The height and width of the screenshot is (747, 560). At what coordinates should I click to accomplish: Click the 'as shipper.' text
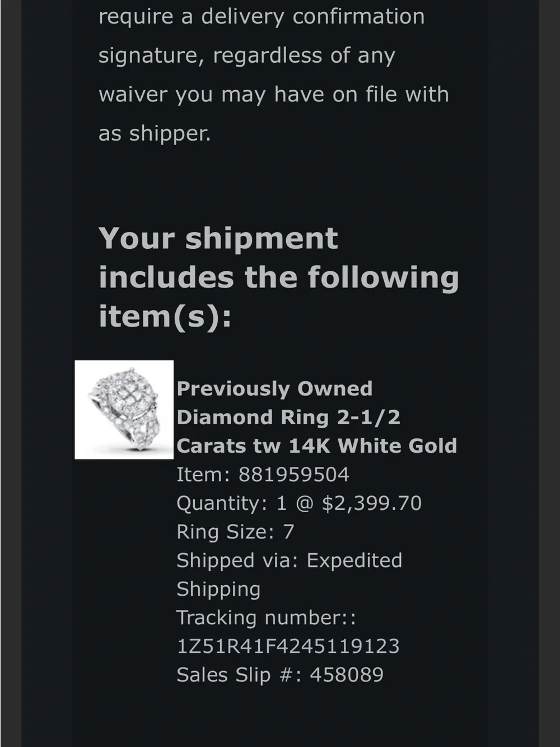pyautogui.click(x=155, y=134)
